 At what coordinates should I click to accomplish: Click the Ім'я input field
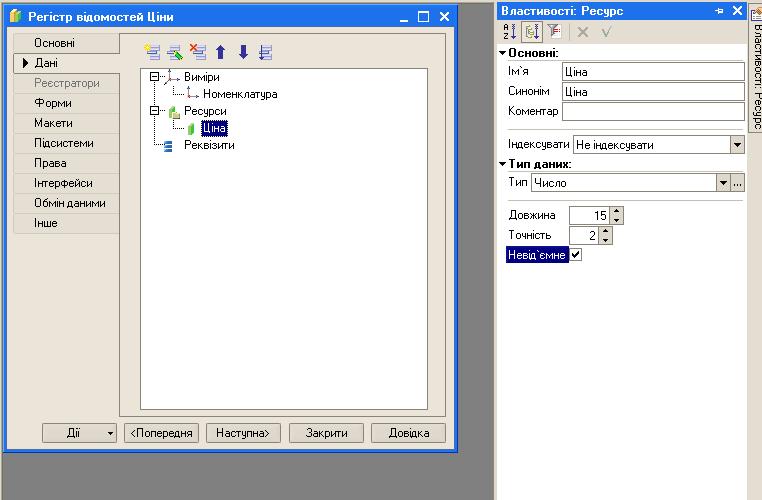pos(653,72)
